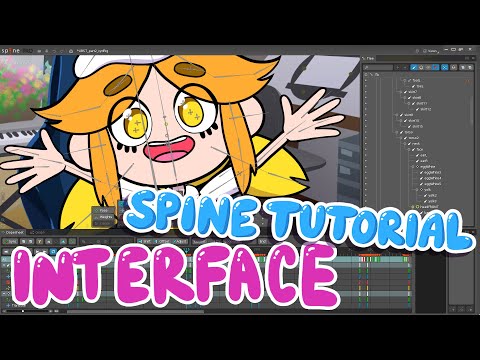Collapse the yolk tree node

(417, 189)
